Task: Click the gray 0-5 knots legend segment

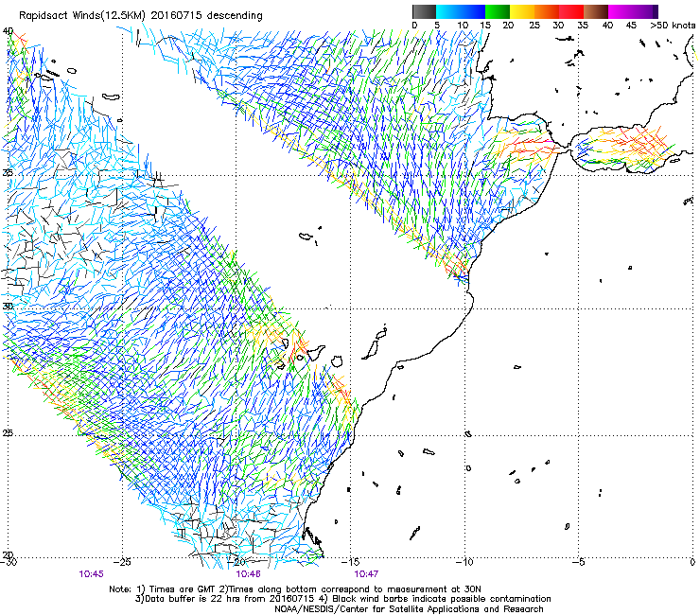Action: (424, 11)
